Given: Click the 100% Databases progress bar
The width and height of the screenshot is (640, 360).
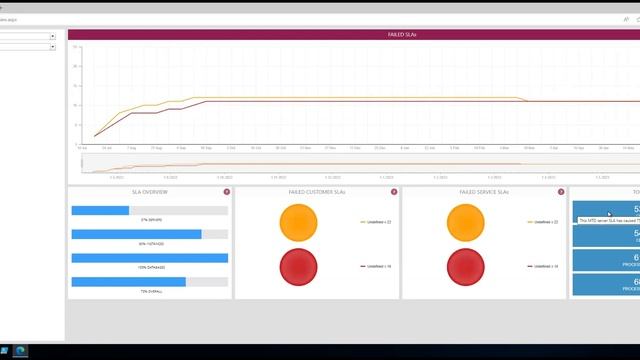Looking at the screenshot, I should click(x=150, y=258).
